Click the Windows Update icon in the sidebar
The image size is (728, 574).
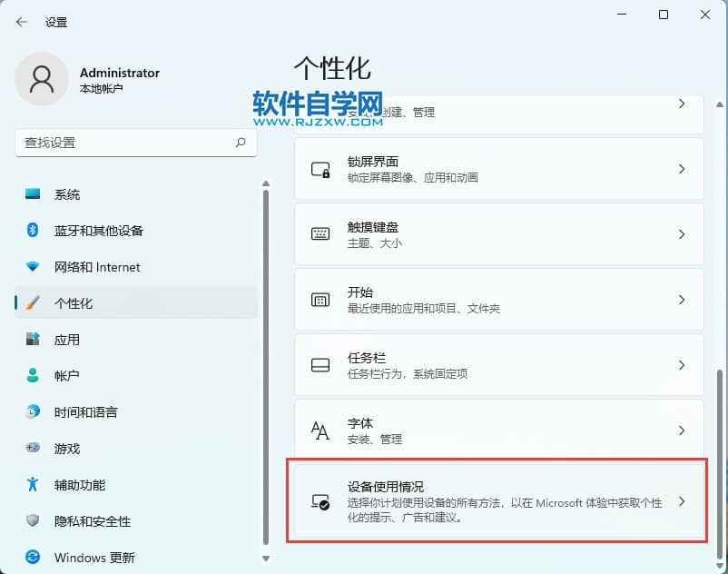(x=34, y=557)
